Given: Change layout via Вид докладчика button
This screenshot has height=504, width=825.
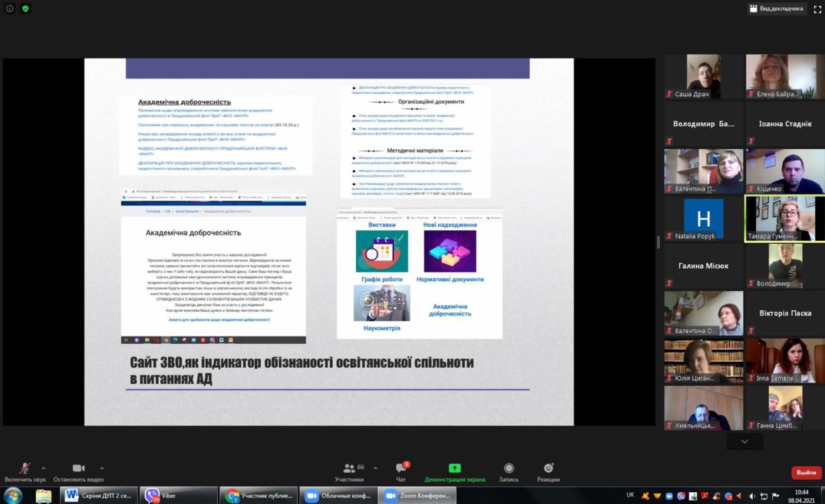Looking at the screenshot, I should coord(776,8).
